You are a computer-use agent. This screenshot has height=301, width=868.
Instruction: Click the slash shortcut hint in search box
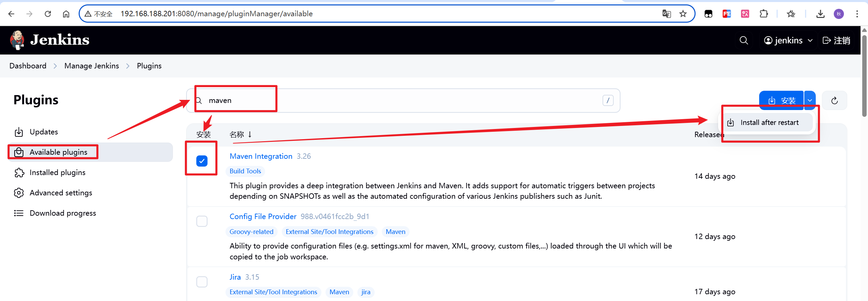(x=608, y=101)
